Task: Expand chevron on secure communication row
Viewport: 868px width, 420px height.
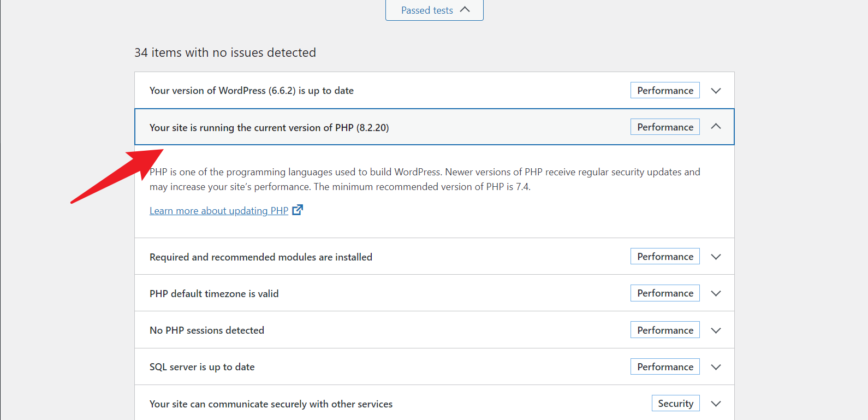Action: (x=716, y=404)
